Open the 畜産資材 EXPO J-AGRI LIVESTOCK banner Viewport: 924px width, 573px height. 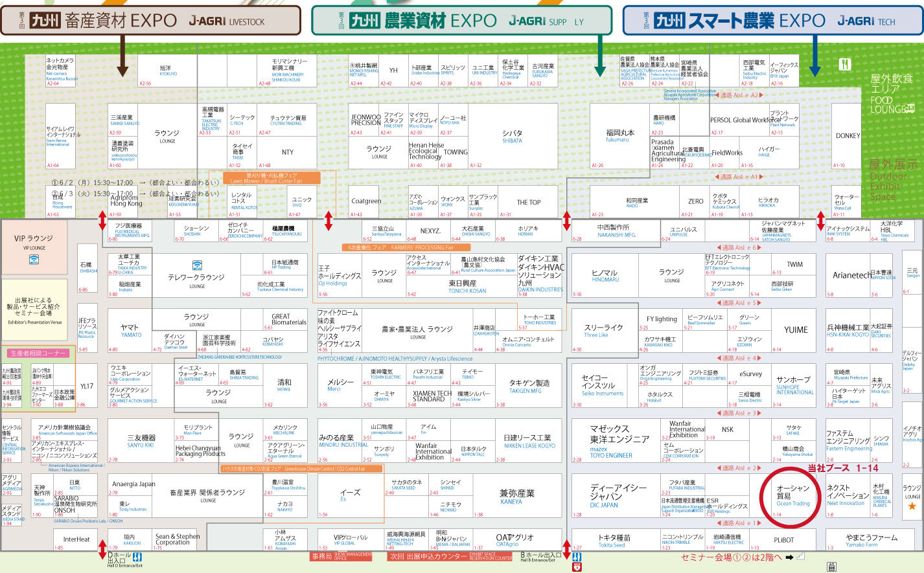coord(150,21)
